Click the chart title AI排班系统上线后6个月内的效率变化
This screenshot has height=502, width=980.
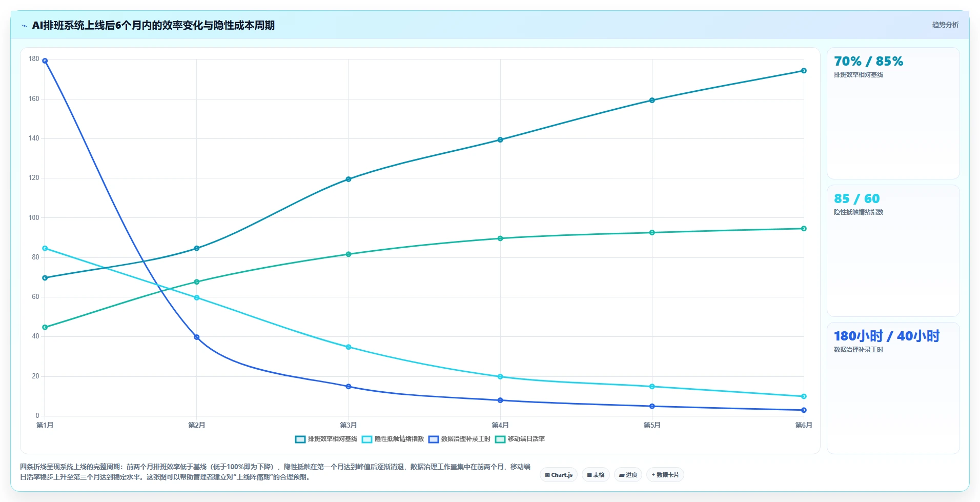[x=153, y=25]
